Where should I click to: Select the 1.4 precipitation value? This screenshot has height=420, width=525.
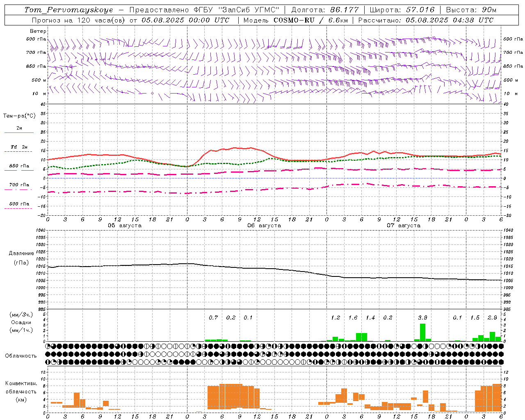(x=370, y=318)
